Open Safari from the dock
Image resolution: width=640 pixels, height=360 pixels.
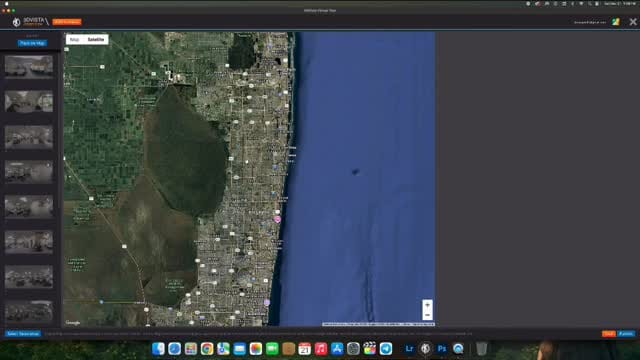174,349
